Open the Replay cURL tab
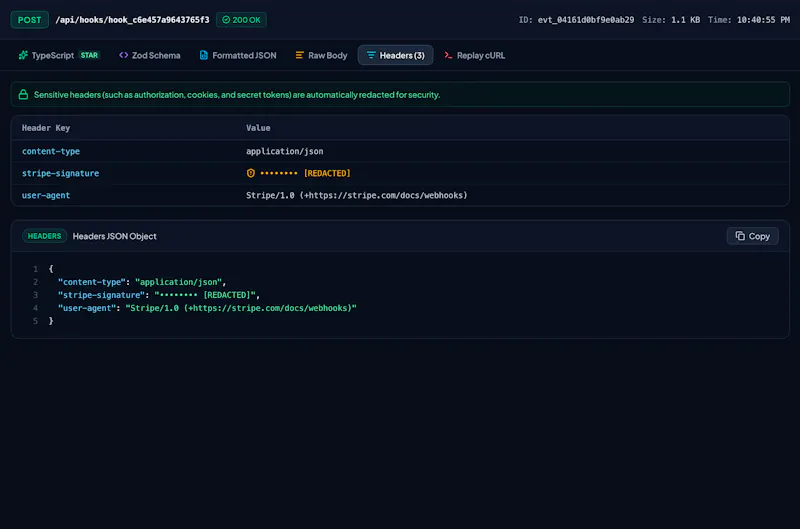Image resolution: width=800 pixels, height=529 pixels. pos(474,55)
